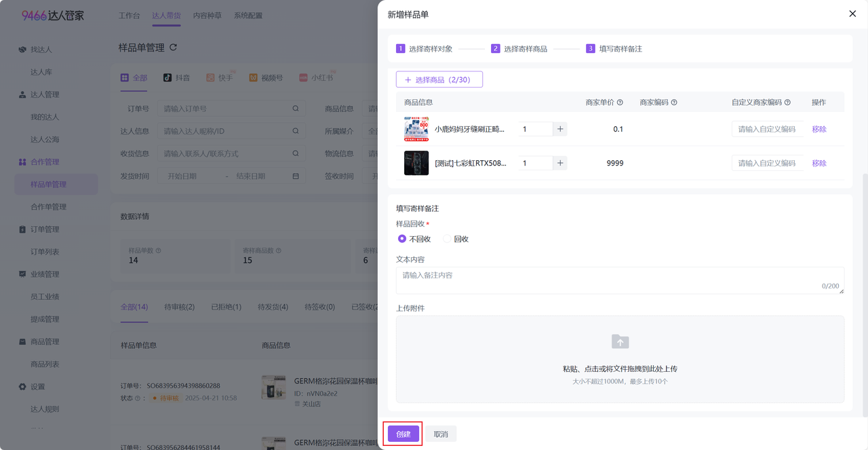This screenshot has width=868, height=450.
Task: Open 达人库 in the sidebar
Action: tap(41, 72)
